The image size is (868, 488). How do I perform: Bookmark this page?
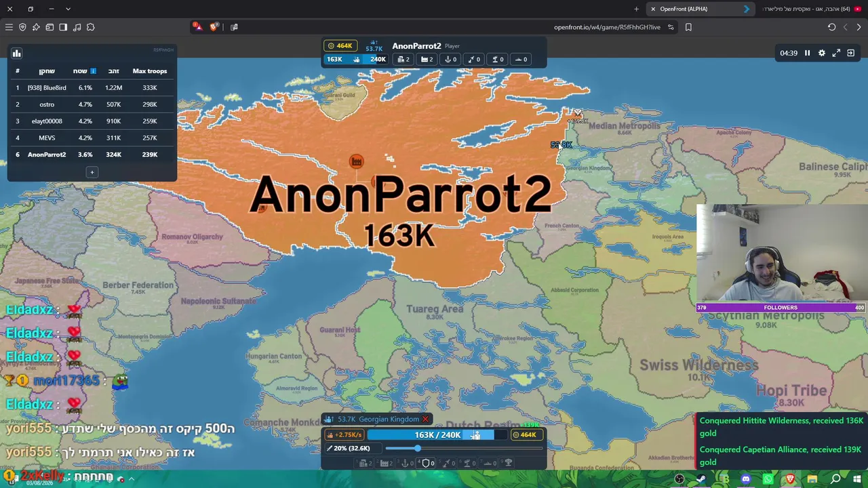(x=688, y=27)
